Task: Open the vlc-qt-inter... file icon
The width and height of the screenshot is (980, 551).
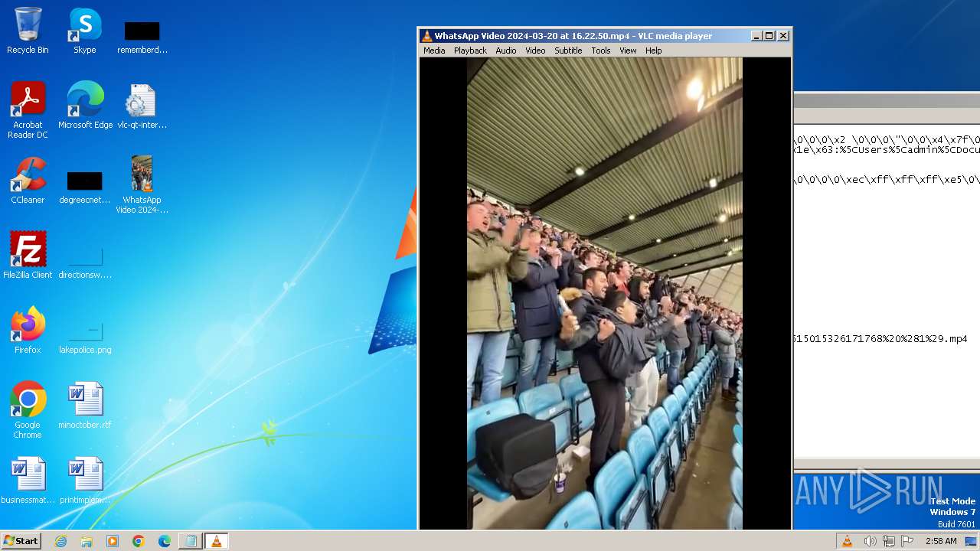Action: click(x=142, y=106)
